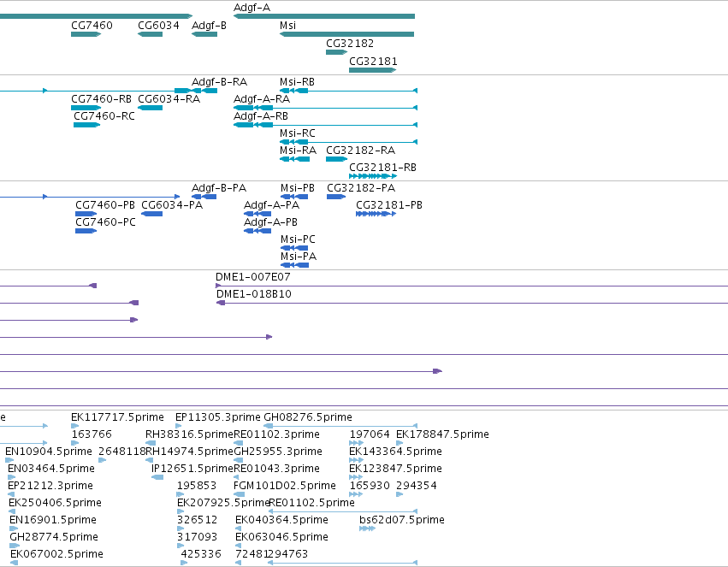Screen dimensions: 728x567
Task: Select the Msi-RA transcript label
Action: coord(298,151)
